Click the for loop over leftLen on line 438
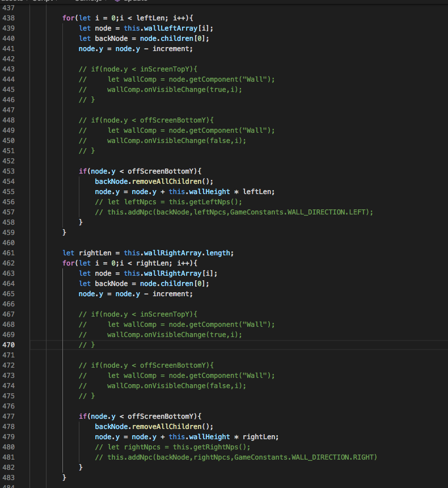Viewport: 448px width, 488px height. pyautogui.click(x=128, y=18)
